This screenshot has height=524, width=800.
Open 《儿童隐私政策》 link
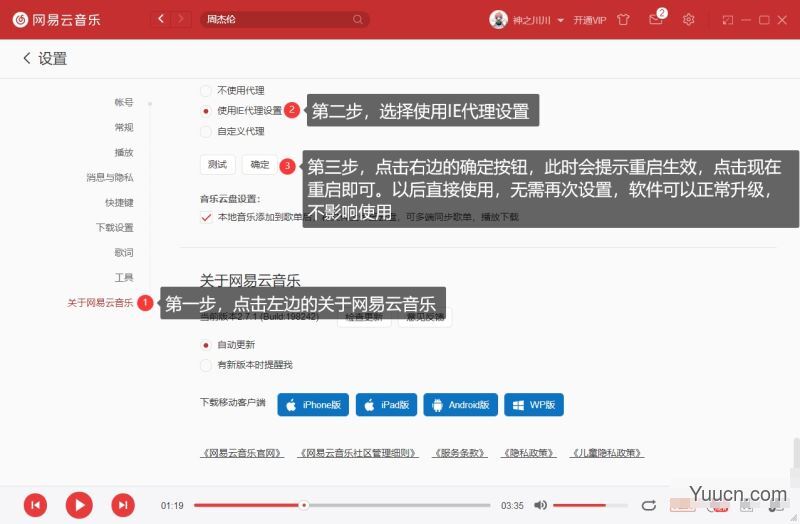(x=607, y=453)
